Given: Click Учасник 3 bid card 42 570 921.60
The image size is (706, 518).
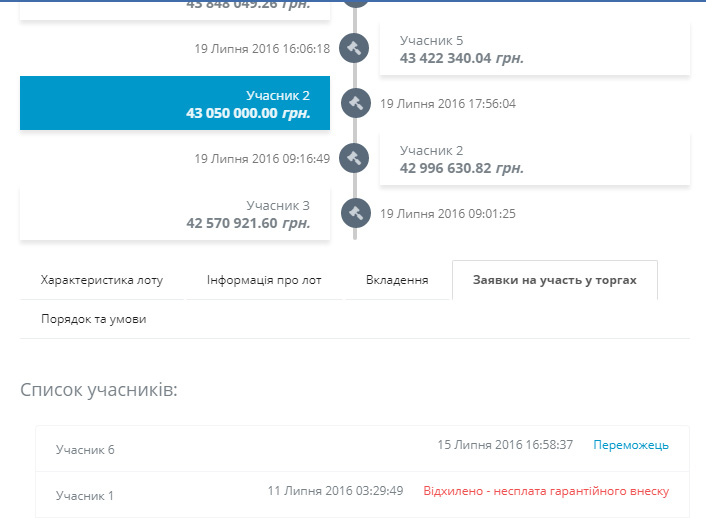Looking at the screenshot, I should pyautogui.click(x=175, y=213).
